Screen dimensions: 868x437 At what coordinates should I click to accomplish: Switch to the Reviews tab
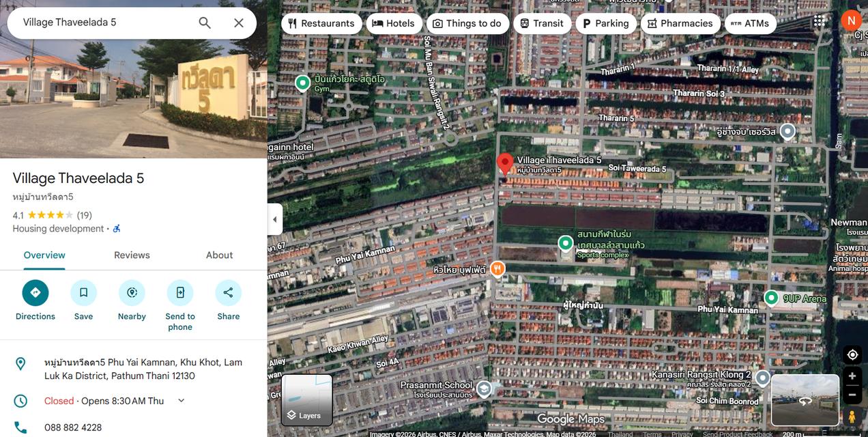click(132, 255)
